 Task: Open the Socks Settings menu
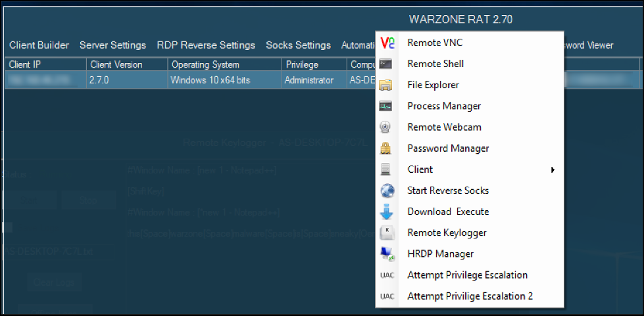tap(298, 45)
